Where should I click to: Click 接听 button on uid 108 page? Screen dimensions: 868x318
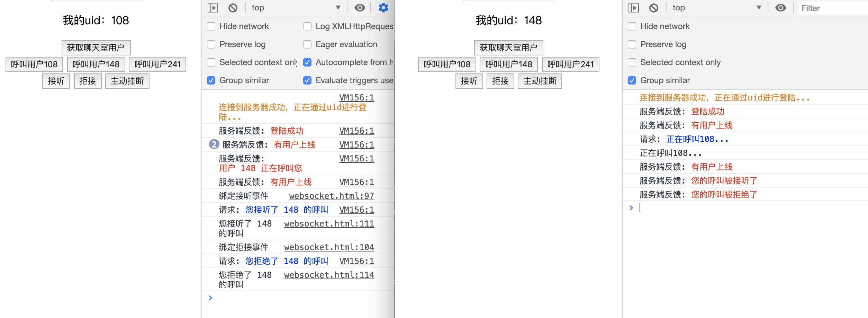pyautogui.click(x=56, y=81)
